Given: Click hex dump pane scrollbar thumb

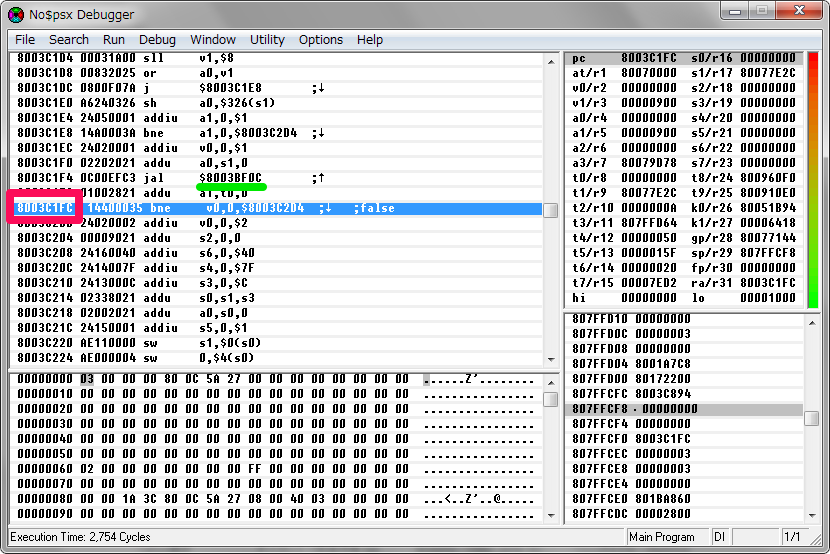Looking at the screenshot, I should pyautogui.click(x=551, y=399).
